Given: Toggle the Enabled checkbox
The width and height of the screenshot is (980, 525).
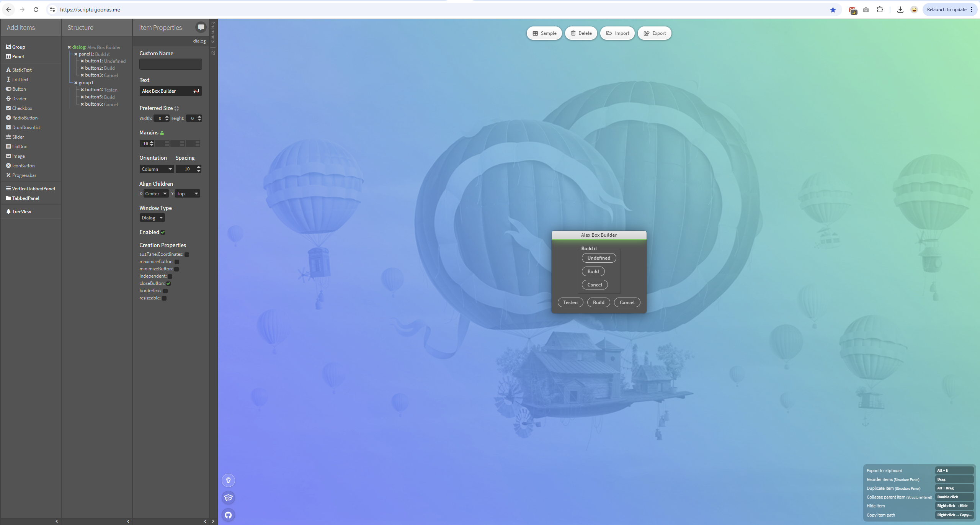Looking at the screenshot, I should tap(163, 232).
